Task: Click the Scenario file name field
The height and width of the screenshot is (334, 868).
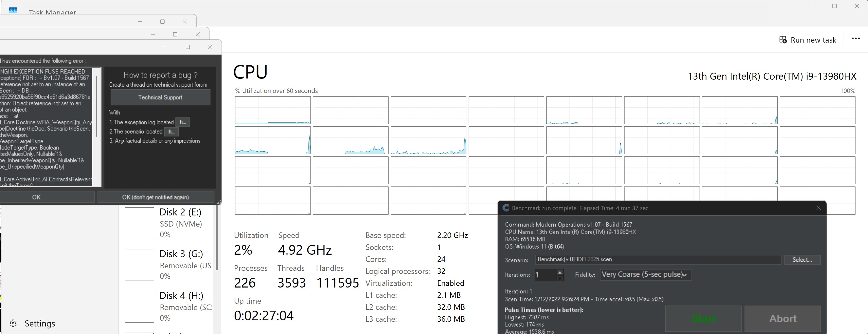Action: click(x=658, y=259)
